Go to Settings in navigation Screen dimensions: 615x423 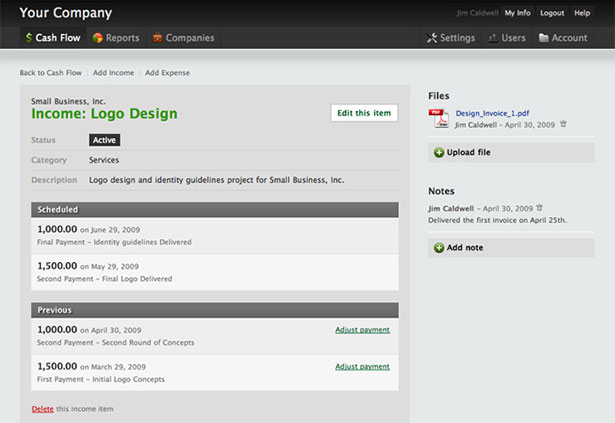point(451,38)
